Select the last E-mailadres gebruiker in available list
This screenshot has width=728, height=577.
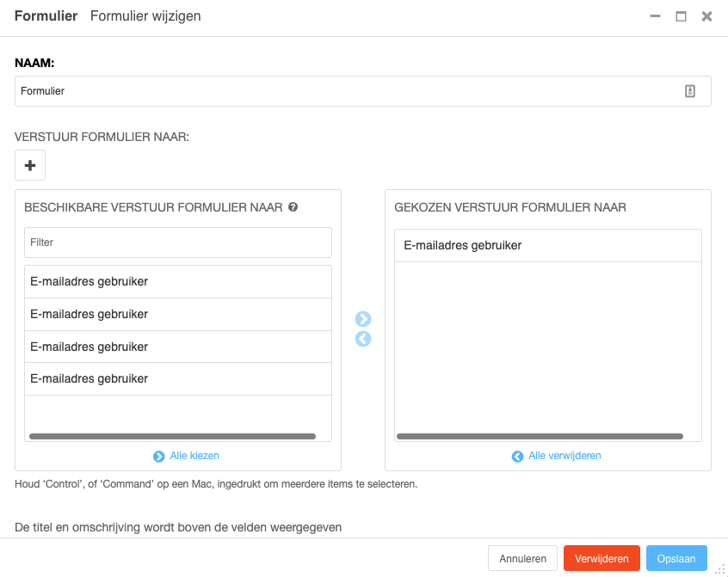(x=177, y=378)
